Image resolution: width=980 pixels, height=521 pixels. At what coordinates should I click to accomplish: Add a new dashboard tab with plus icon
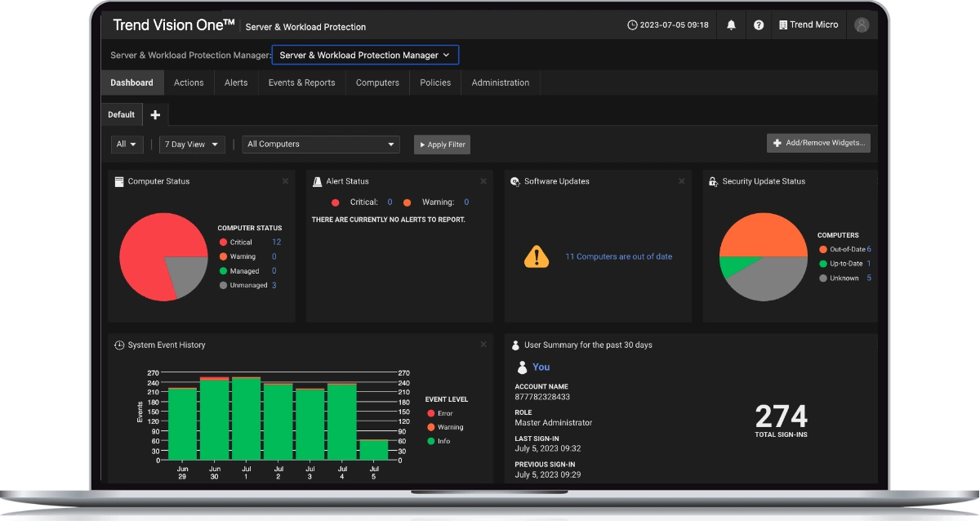click(x=155, y=115)
